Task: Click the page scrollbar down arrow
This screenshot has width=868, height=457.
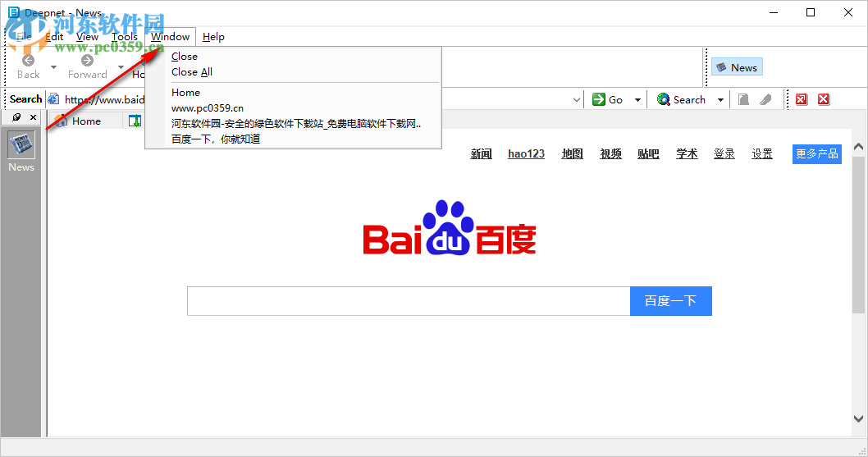Action: pos(859,418)
